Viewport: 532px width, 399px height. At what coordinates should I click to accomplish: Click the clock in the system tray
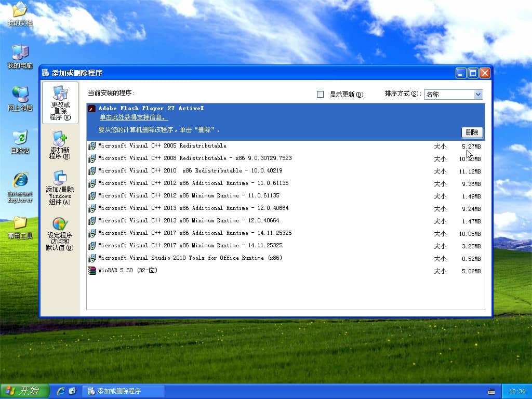(517, 391)
